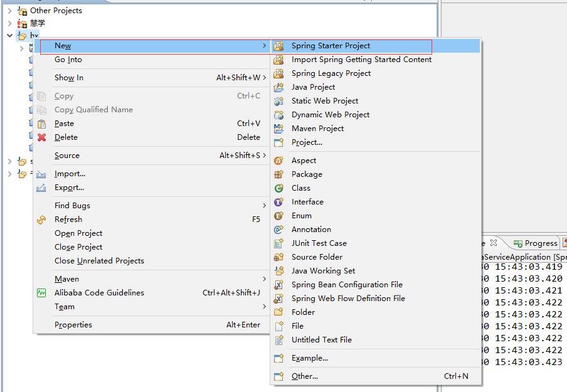Click the console line ending 15:43:03.423
Screen dimensions: 567x392
tap(521, 362)
